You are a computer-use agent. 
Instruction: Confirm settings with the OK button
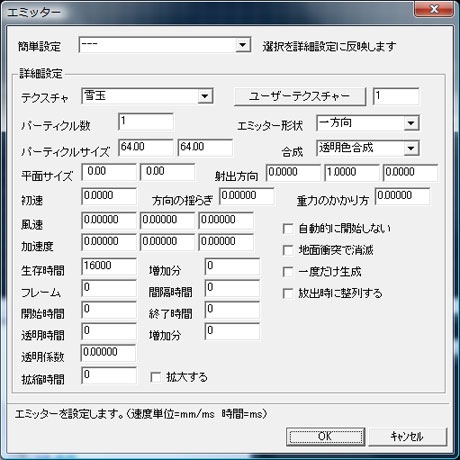click(x=325, y=436)
